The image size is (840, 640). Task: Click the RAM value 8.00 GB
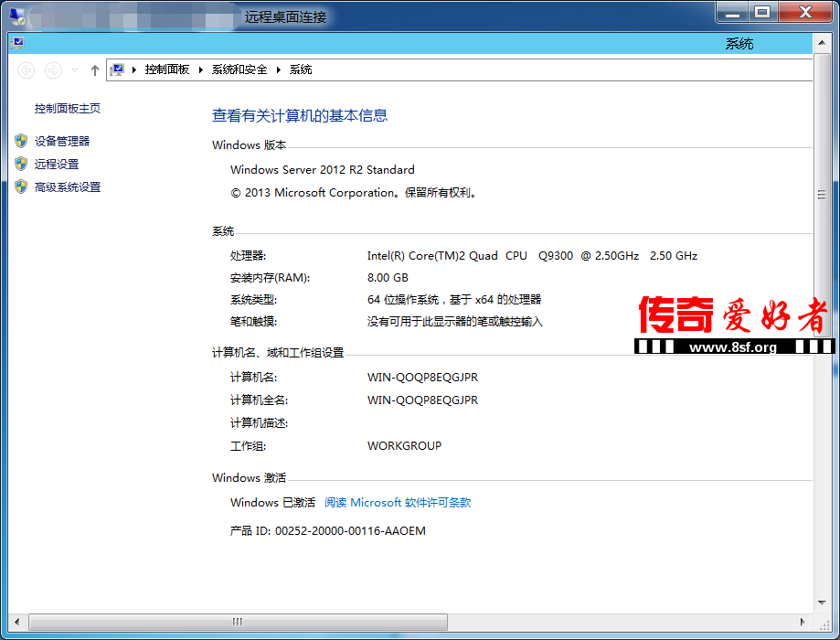pos(388,278)
